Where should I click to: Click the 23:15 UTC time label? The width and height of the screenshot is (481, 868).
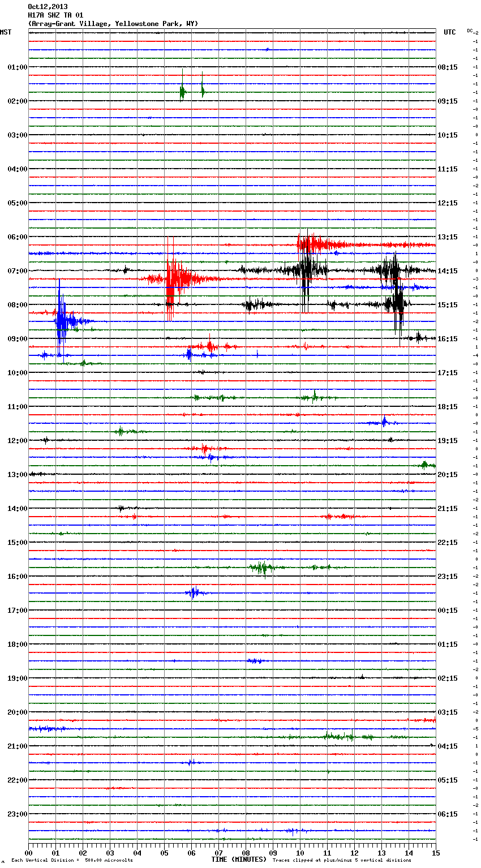448,577
